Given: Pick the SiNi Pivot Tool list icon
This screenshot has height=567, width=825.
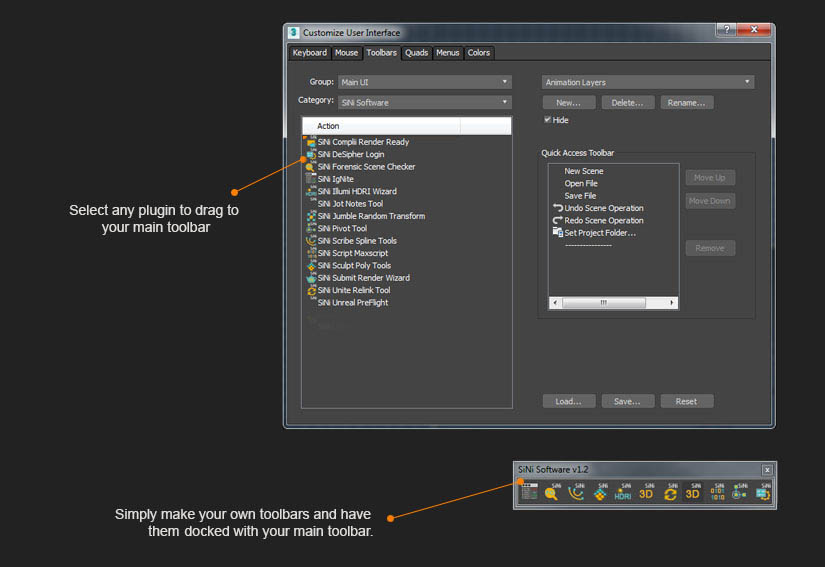Looking at the screenshot, I should 311,228.
